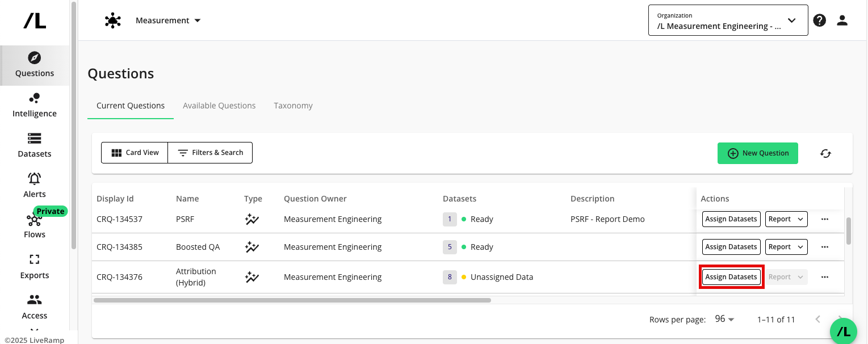Switch to Available Questions tab
868x344 pixels.
pyautogui.click(x=219, y=106)
